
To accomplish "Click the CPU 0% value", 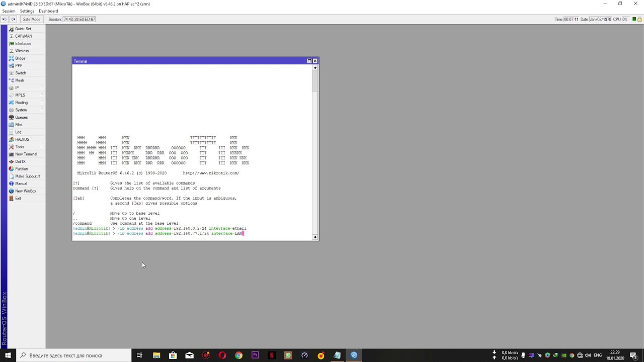I will (625, 19).
